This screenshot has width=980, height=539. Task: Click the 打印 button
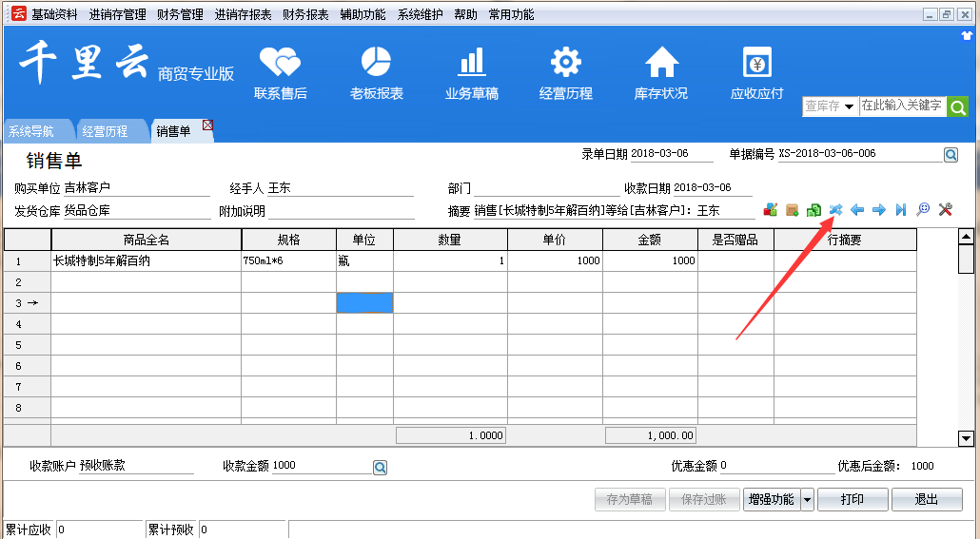click(x=853, y=499)
